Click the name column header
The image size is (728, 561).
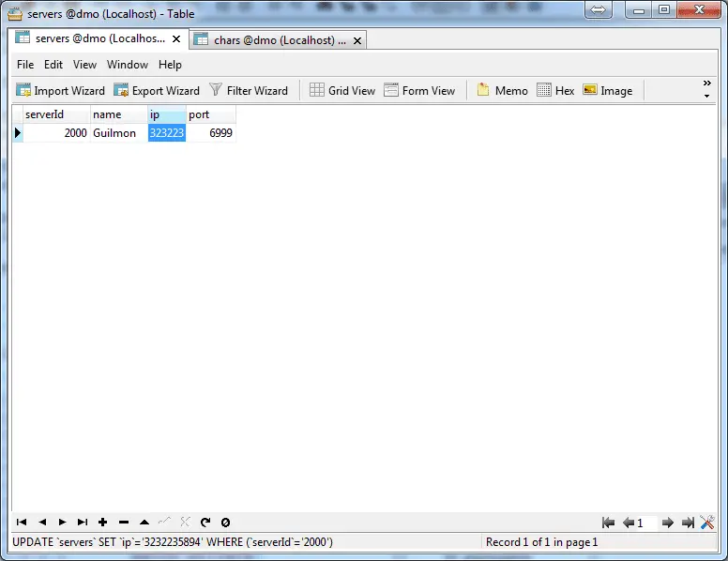(119, 114)
